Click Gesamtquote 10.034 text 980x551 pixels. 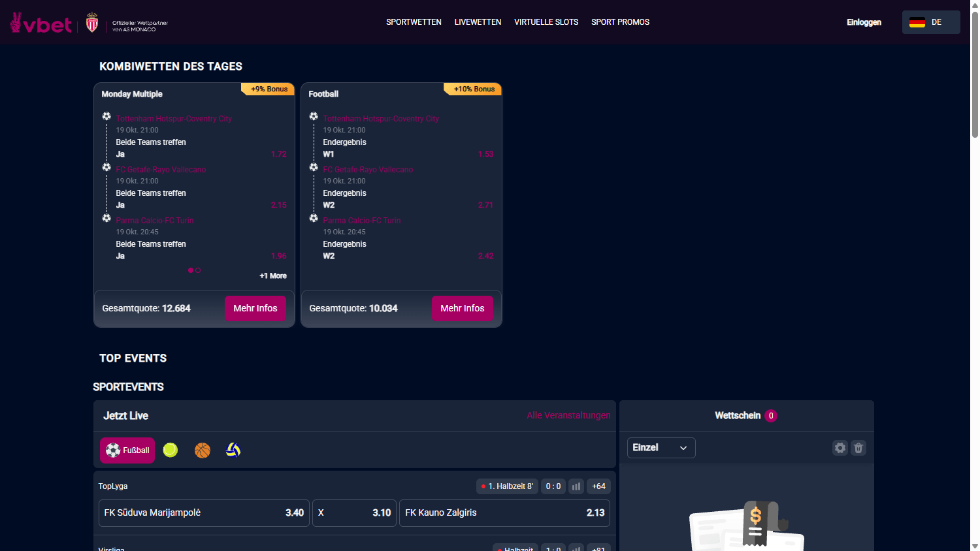coord(353,308)
